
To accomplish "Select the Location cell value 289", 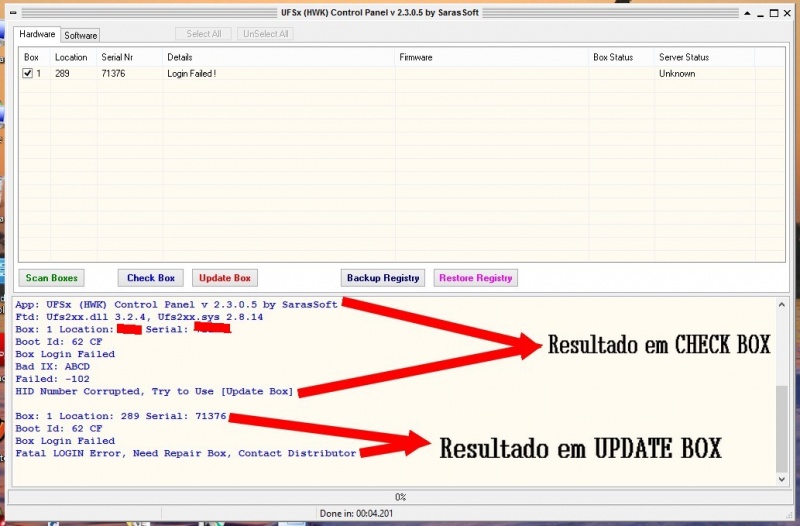I will pos(62,73).
